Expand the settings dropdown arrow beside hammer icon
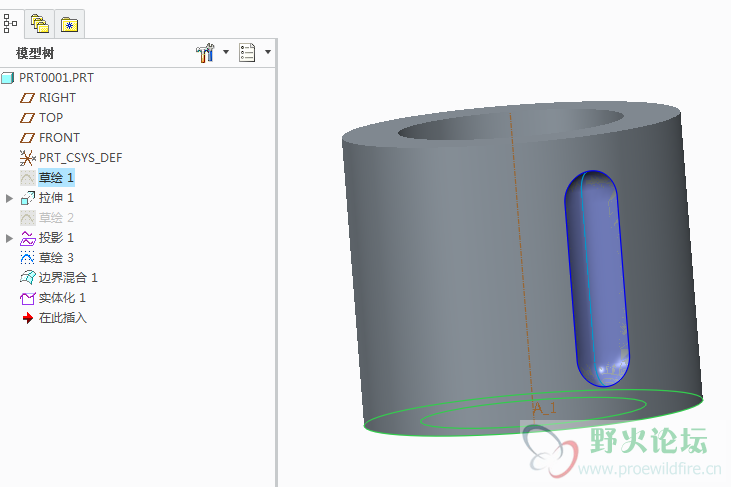The image size is (731, 487). (226, 52)
